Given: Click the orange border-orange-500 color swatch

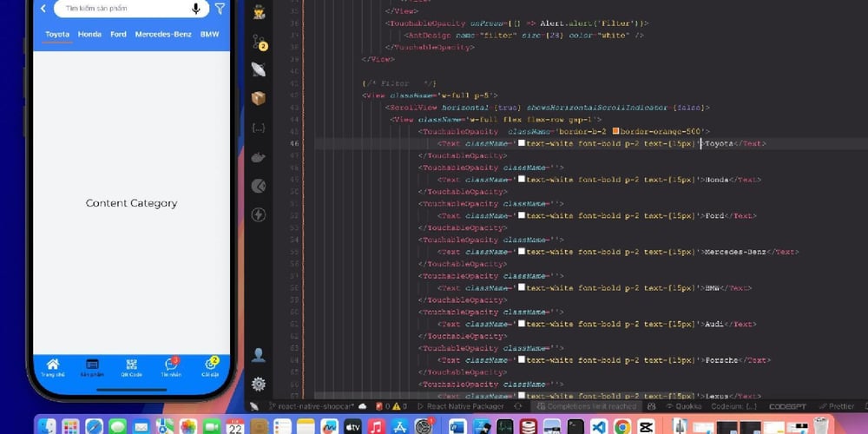Looking at the screenshot, I should click(615, 131).
